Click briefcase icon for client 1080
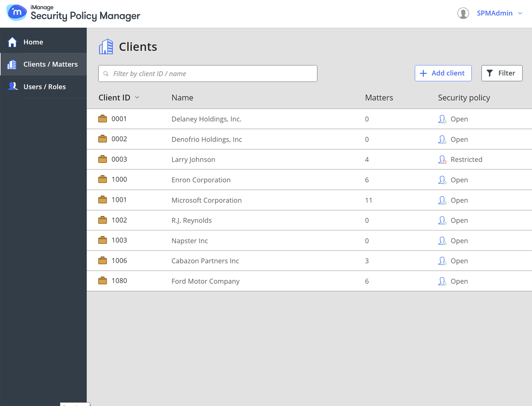The height and width of the screenshot is (406, 532). pos(103,281)
